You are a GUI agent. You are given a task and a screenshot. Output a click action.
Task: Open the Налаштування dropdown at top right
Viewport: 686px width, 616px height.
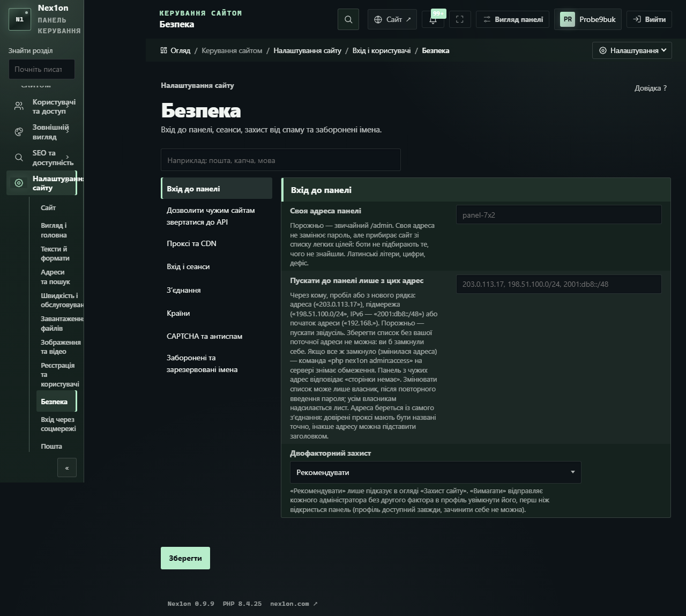click(632, 50)
